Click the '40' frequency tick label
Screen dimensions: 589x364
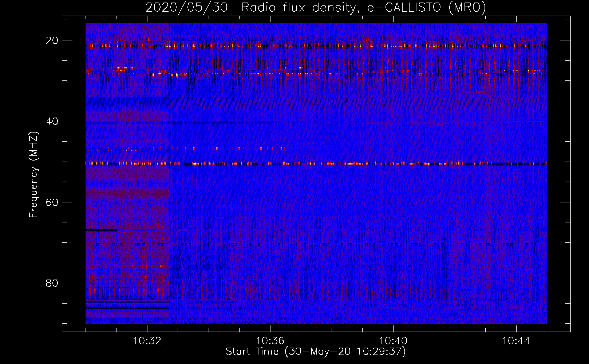52,121
